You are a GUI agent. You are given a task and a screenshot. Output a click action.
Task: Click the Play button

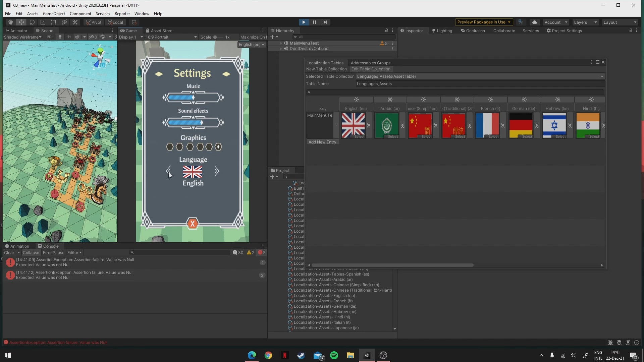coord(304,22)
